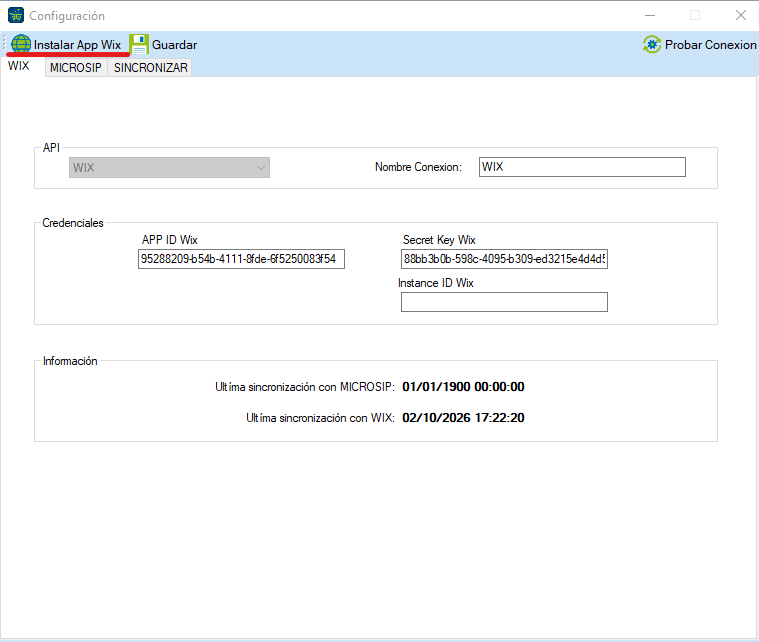
Task: Click the Credenciales group label
Action: coord(73,223)
